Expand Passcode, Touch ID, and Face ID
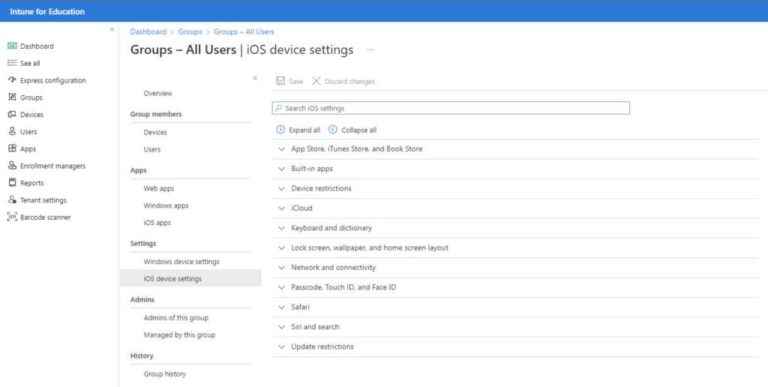Screen dimensions: 768x387 (x=515, y=287)
